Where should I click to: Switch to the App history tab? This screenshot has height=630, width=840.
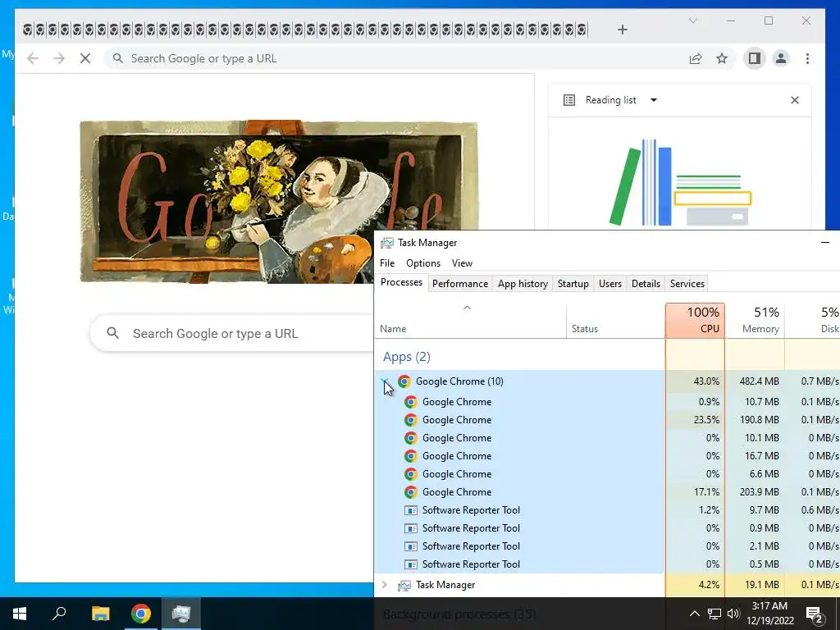pos(523,283)
